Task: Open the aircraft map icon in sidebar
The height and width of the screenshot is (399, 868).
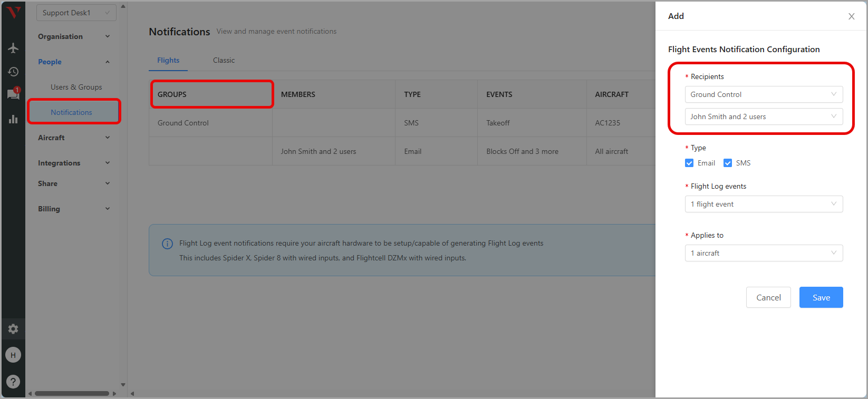Action: click(13, 48)
